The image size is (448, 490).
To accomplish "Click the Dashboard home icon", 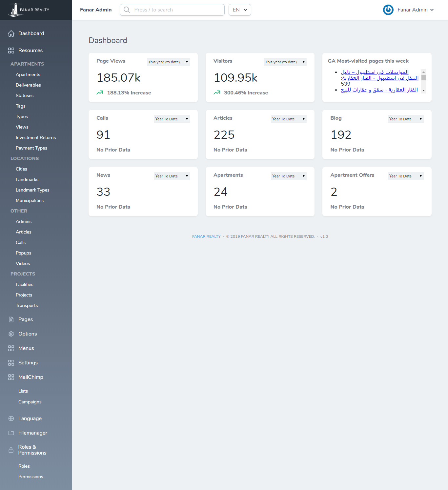I will point(11,33).
